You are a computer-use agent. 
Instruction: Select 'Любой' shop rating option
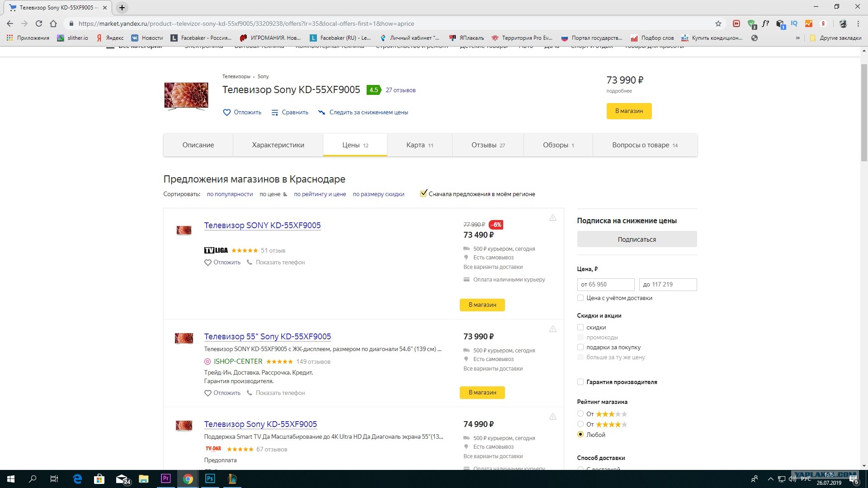point(580,435)
